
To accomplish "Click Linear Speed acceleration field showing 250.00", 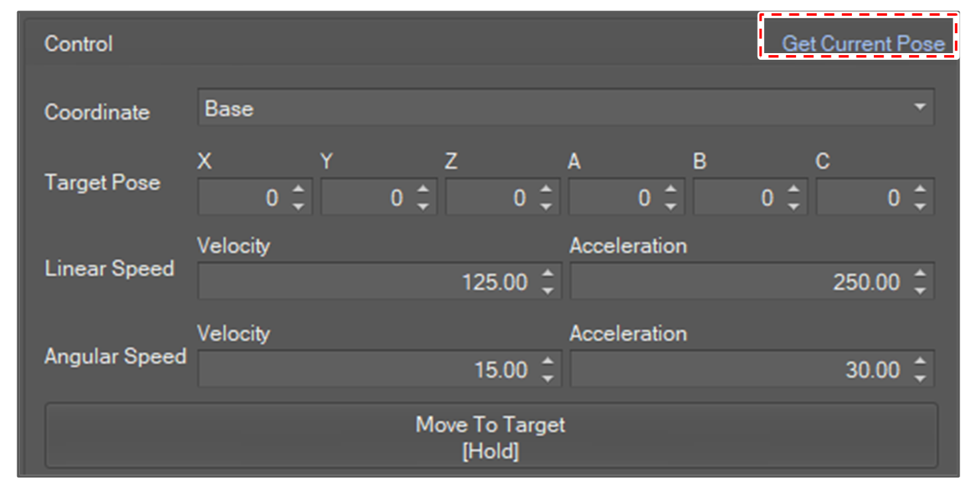I will pyautogui.click(x=737, y=282).
